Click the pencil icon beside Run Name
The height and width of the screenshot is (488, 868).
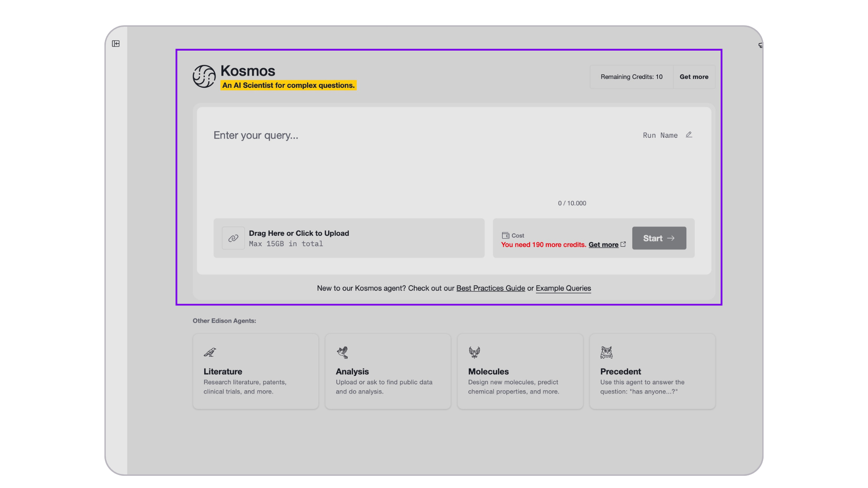(x=689, y=135)
